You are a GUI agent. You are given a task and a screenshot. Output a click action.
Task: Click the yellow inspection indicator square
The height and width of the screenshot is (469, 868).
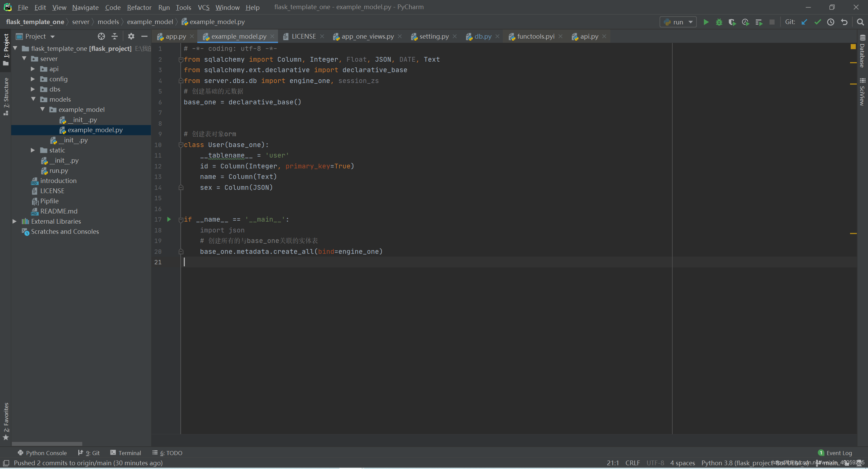853,47
